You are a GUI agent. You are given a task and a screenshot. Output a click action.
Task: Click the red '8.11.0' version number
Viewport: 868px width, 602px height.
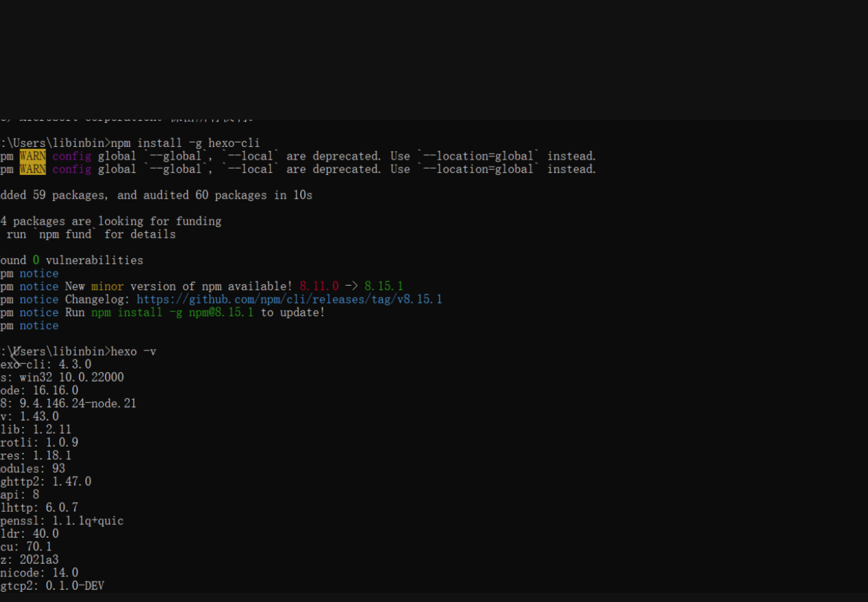pyautogui.click(x=319, y=286)
